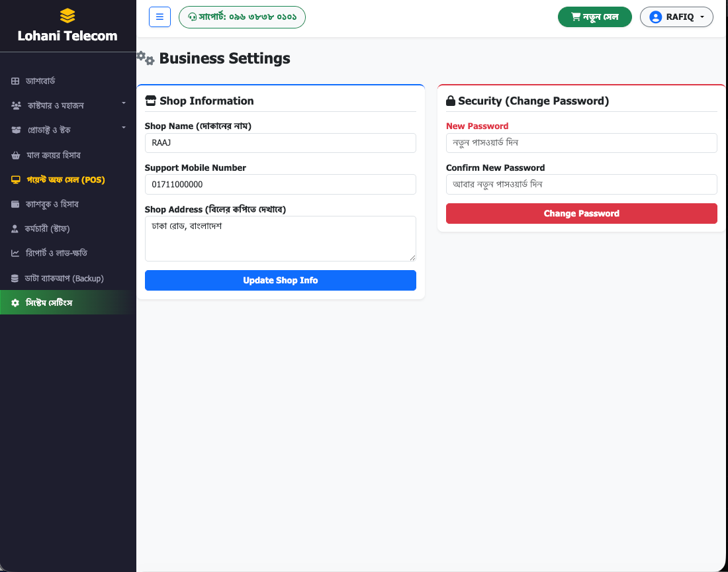
Task: Open ড্যাশবোর্ড menu item
Action: [40, 81]
